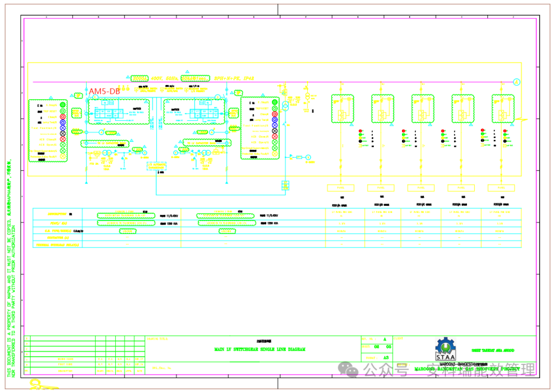Click the THERMAL OVERLOAD RELAY(A) row header
Viewport: 553px width, 392px height.
[x=57, y=245]
